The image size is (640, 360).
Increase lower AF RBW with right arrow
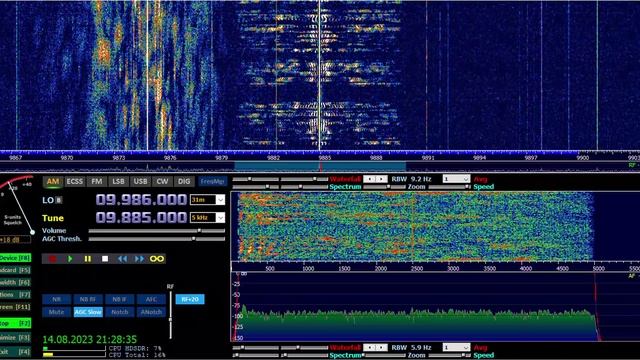[382, 347]
